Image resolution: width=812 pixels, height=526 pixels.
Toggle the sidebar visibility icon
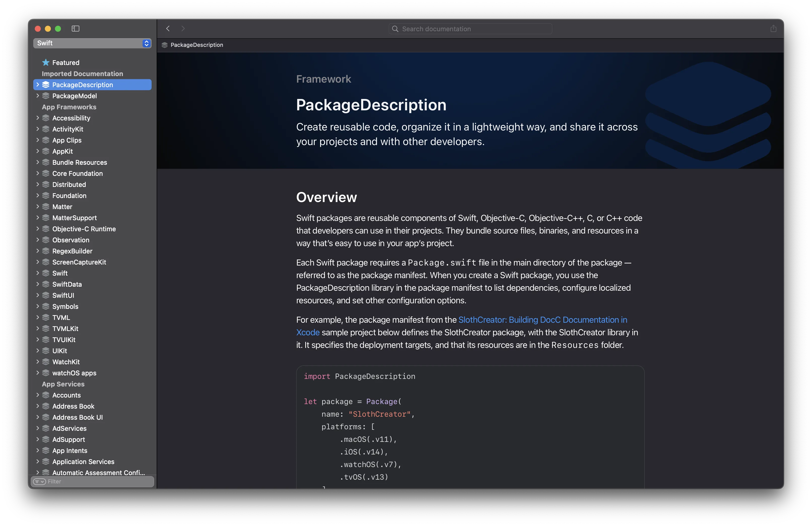coord(75,29)
